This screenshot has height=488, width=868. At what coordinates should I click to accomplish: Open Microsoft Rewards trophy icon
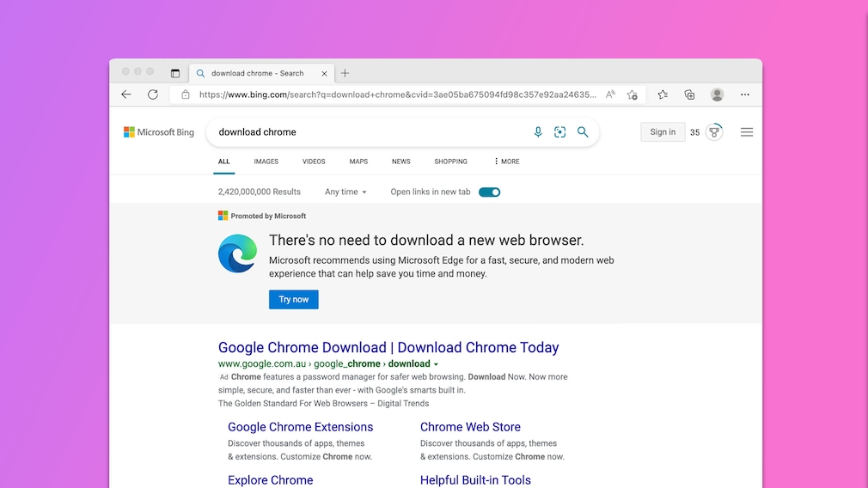pyautogui.click(x=714, y=132)
